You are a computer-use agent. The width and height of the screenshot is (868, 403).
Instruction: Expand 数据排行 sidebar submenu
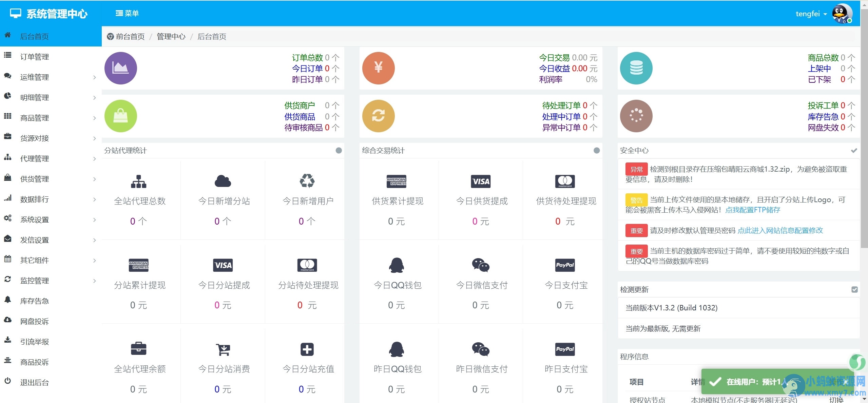(51, 199)
